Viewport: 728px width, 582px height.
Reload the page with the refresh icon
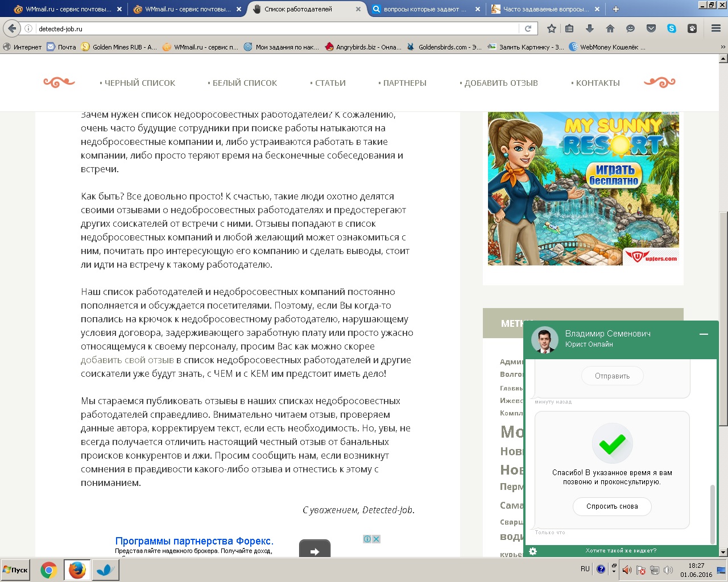528,28
